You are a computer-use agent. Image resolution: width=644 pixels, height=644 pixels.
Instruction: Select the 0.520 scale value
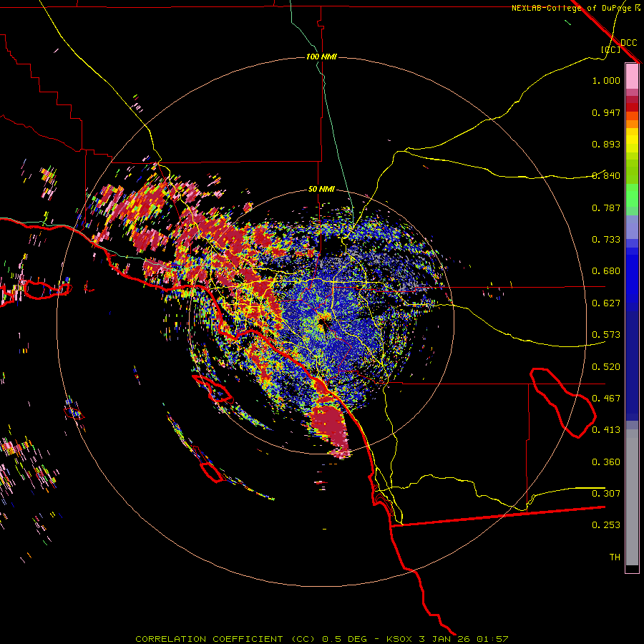click(x=606, y=367)
